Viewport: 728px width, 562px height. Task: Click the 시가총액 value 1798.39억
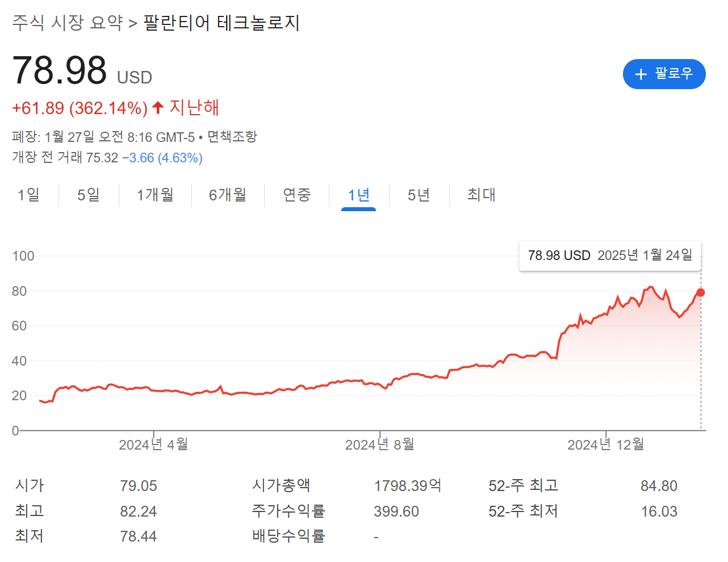[x=408, y=486]
